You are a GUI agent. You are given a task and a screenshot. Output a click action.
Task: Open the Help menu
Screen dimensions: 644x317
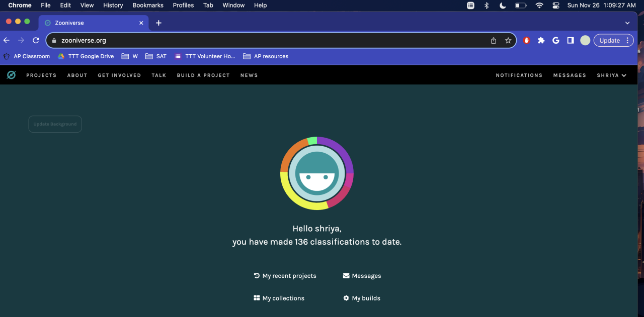click(261, 5)
